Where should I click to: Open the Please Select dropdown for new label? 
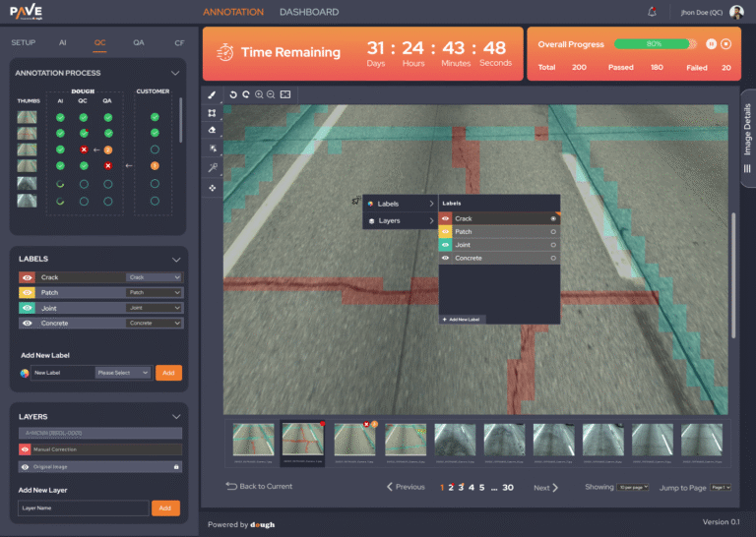[123, 373]
